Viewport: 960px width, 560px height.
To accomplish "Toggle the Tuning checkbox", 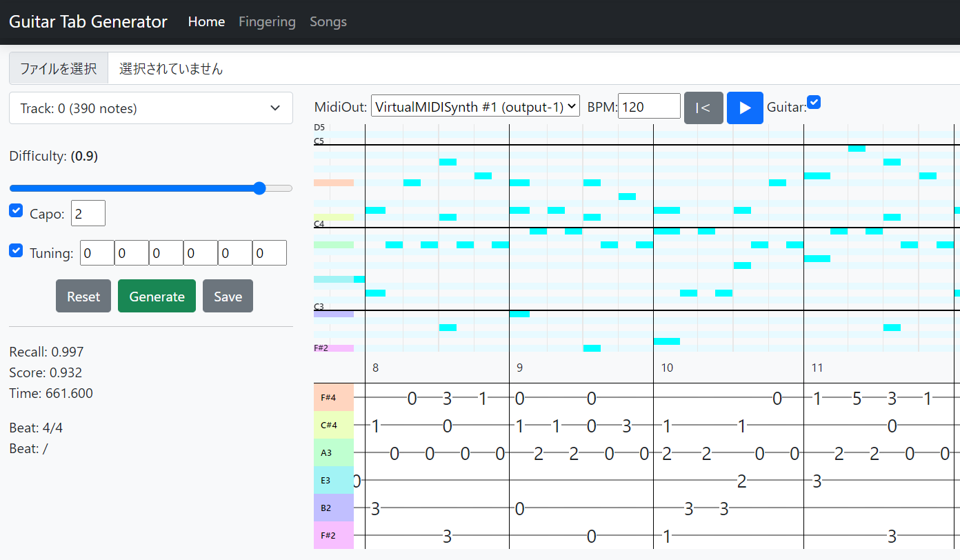I will (16, 250).
